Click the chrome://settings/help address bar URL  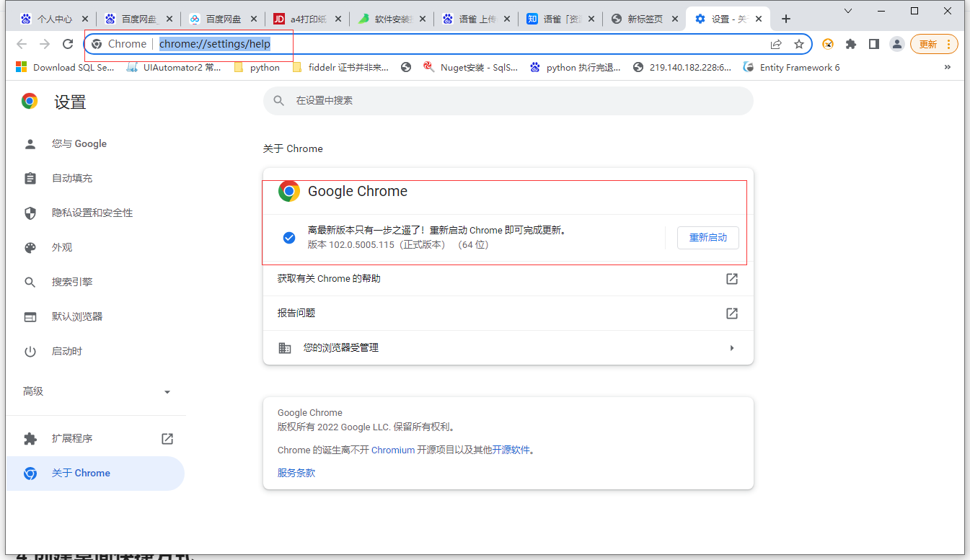[215, 44]
